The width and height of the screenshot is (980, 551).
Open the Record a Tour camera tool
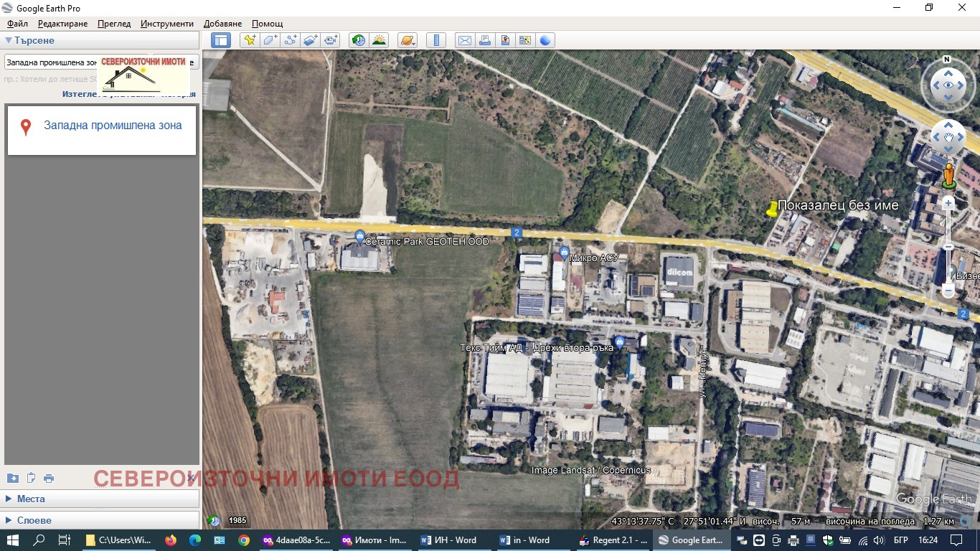click(330, 40)
